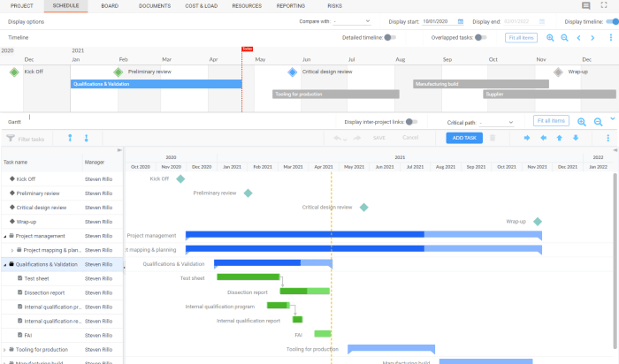
Task: Move task up with the up arrow
Action: pos(558,138)
